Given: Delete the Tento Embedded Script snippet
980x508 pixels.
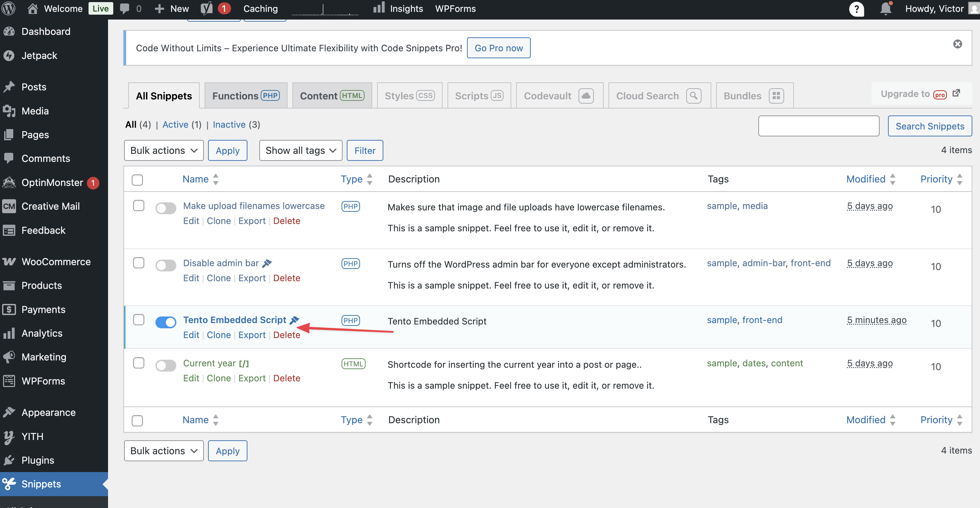Looking at the screenshot, I should 286,335.
